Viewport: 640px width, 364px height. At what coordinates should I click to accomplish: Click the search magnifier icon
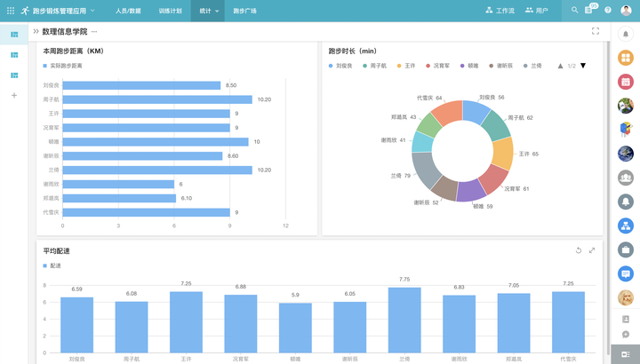(575, 10)
